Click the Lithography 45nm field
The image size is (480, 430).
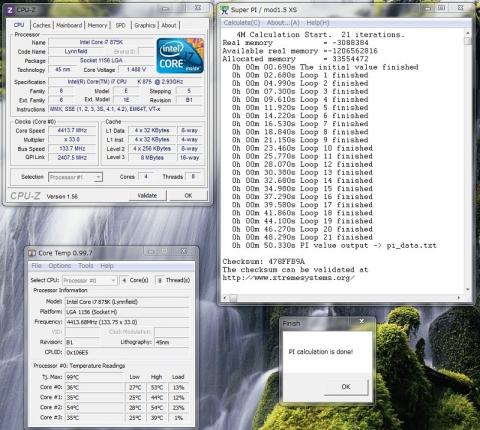pos(172,342)
